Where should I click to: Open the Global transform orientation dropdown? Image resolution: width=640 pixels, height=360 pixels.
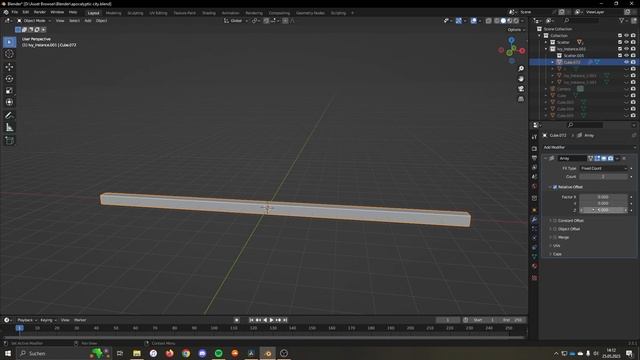point(236,20)
